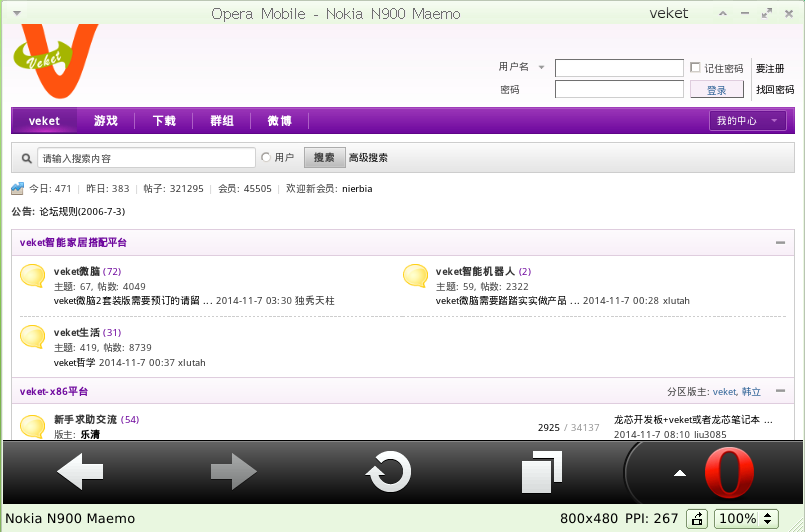Screen dimensions: 805x532
Task: Go forward with the right arrow button
Action: click(234, 471)
